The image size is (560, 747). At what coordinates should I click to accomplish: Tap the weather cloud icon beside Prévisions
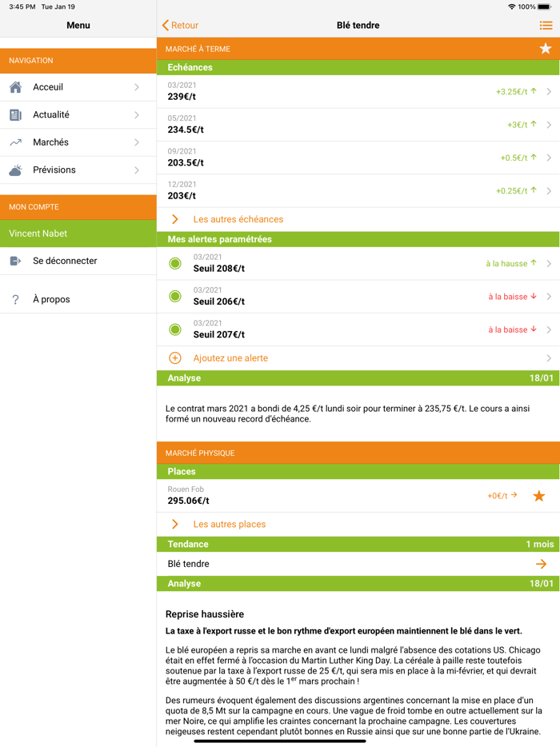(16, 170)
